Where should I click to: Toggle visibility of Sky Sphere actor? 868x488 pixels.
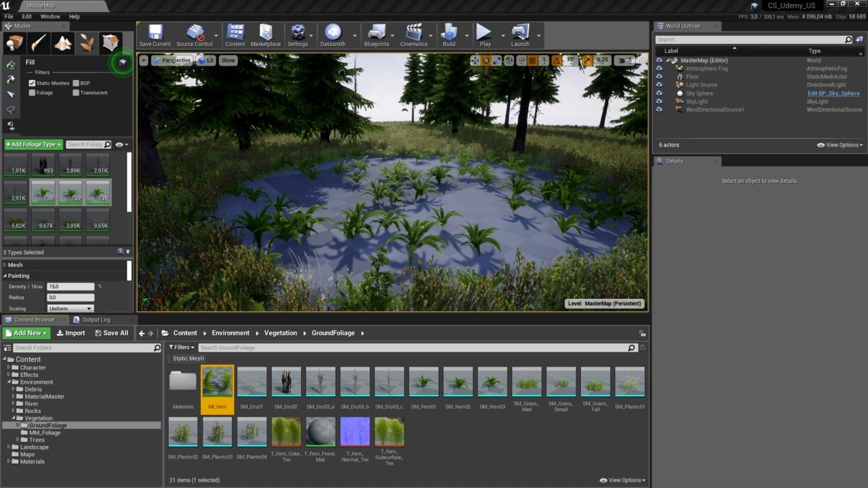(658, 94)
